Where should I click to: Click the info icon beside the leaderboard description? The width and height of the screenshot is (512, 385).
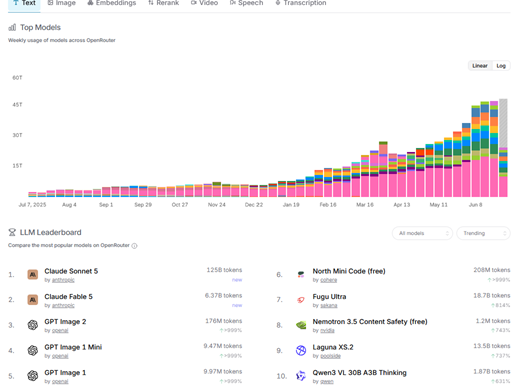pos(134,246)
